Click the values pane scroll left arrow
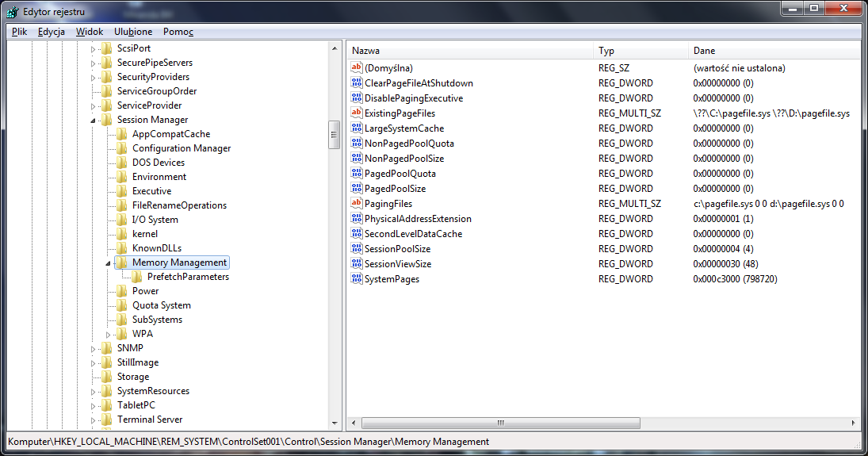 pyautogui.click(x=354, y=423)
